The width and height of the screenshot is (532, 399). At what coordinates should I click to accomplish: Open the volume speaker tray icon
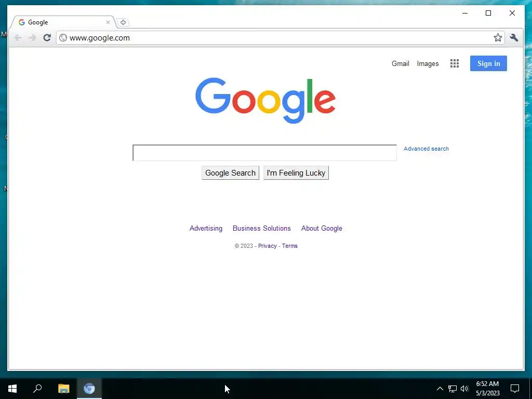click(x=464, y=389)
